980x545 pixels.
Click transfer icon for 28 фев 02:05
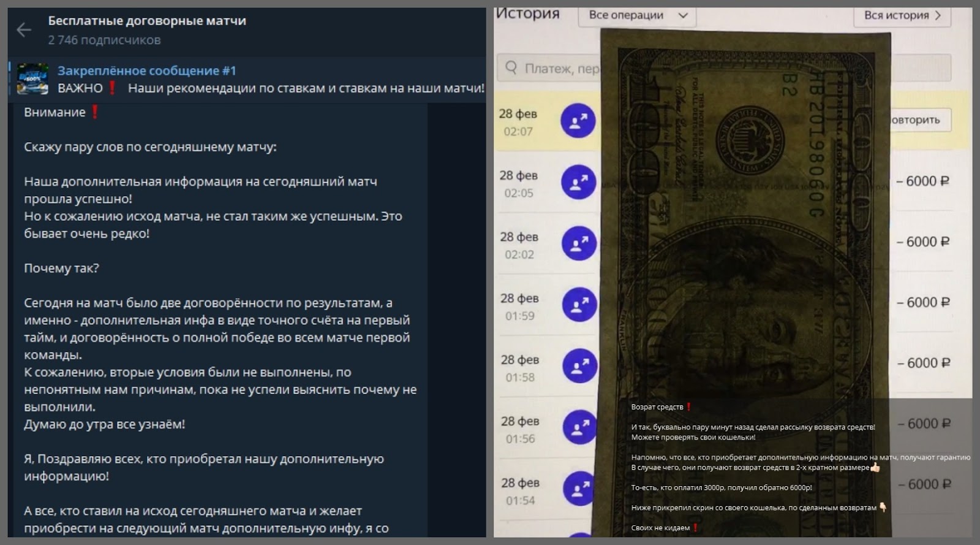pos(578,182)
